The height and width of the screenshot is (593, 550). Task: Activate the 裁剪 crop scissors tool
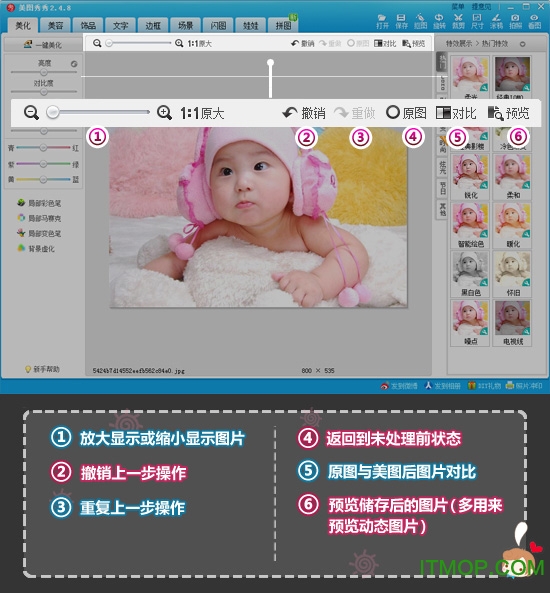tap(458, 21)
